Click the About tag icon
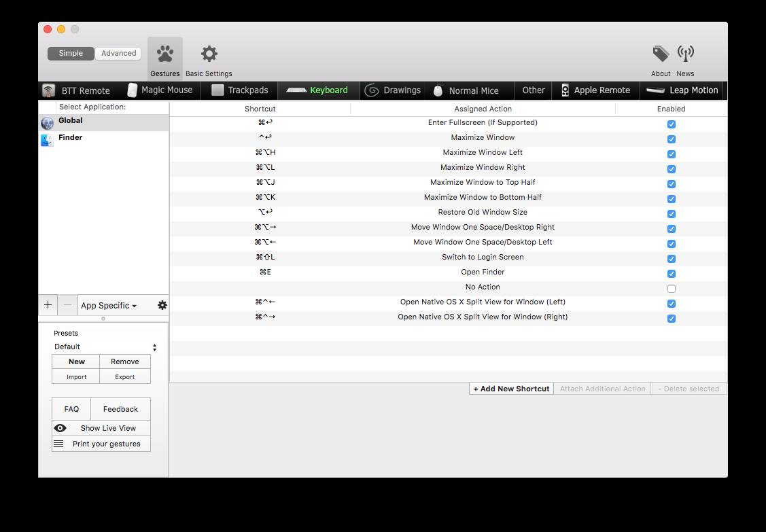 [661, 54]
